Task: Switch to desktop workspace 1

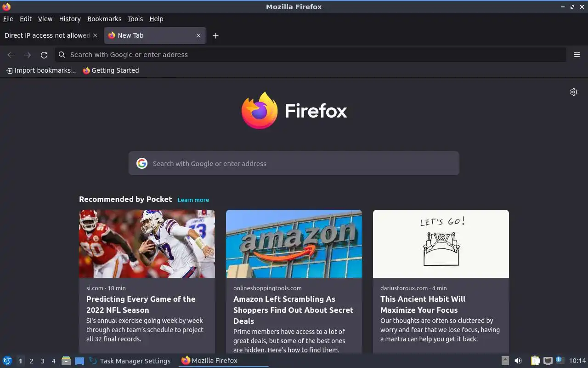Action: pos(20,361)
